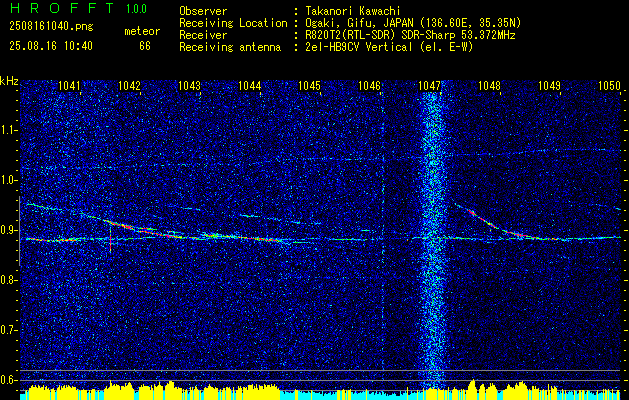The width and height of the screenshot is (629, 400).
Task: Click frequency axis label 1.0
Action: tap(7, 181)
